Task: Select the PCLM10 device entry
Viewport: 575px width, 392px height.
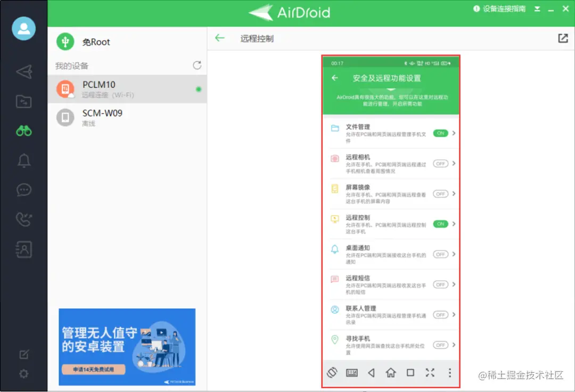Action: tap(127, 89)
